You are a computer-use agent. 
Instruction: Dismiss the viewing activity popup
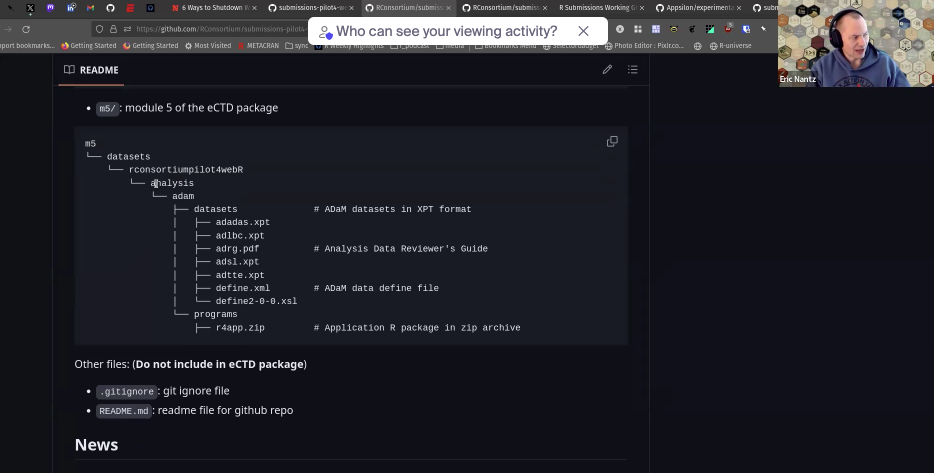coord(583,31)
